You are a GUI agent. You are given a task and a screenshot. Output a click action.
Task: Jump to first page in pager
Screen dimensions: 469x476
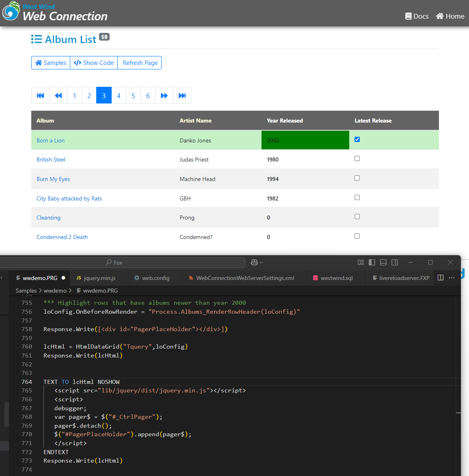40,96
